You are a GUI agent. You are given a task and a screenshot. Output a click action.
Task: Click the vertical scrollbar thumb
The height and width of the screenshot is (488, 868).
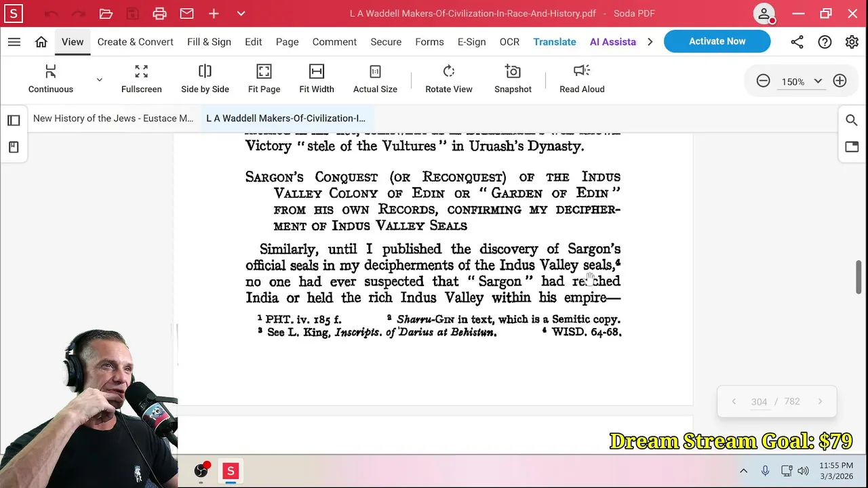click(x=859, y=277)
